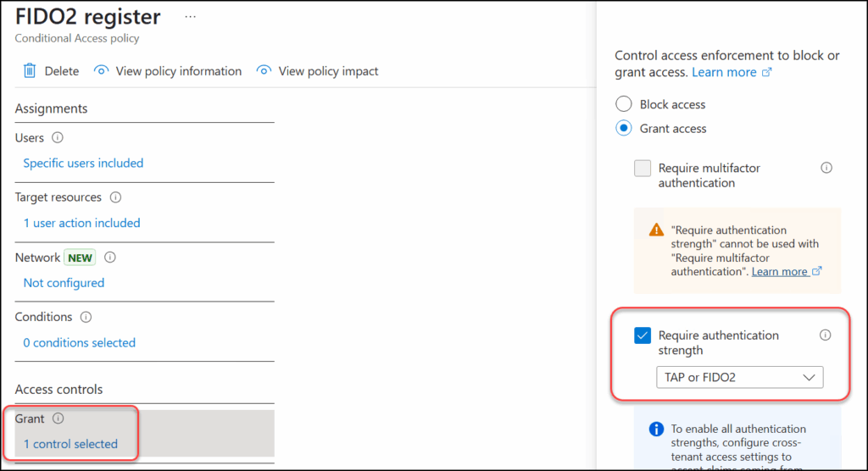Screen dimensions: 868x471
Task: Click the Access controls heading
Action: [x=58, y=389]
